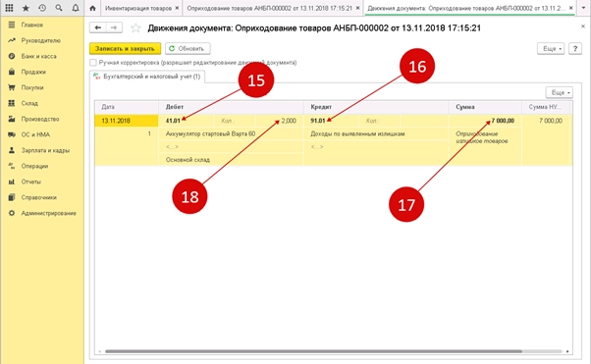
Task: Open Бухгалтерский и налоговый учет tab
Action: tap(147, 77)
